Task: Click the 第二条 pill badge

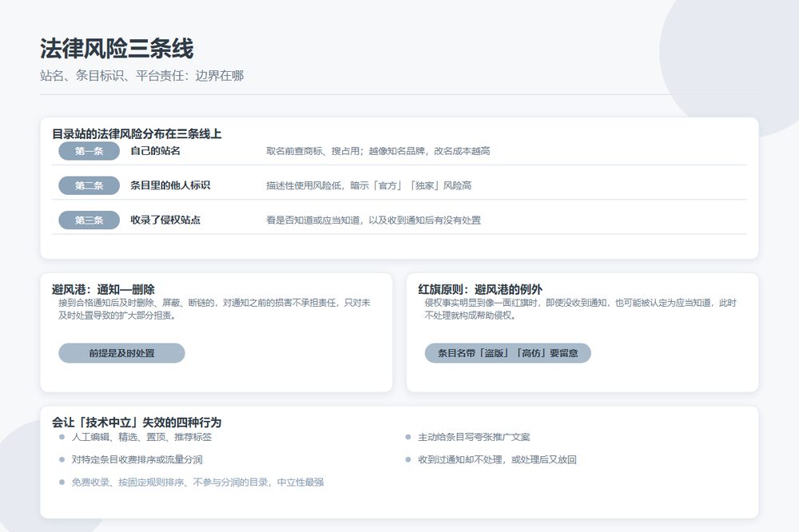Action: point(89,185)
